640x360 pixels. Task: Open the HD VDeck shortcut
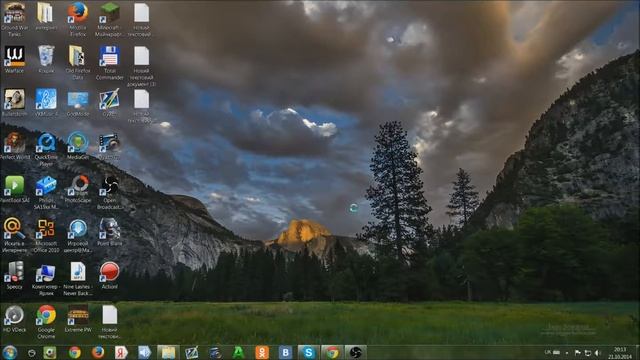click(14, 318)
